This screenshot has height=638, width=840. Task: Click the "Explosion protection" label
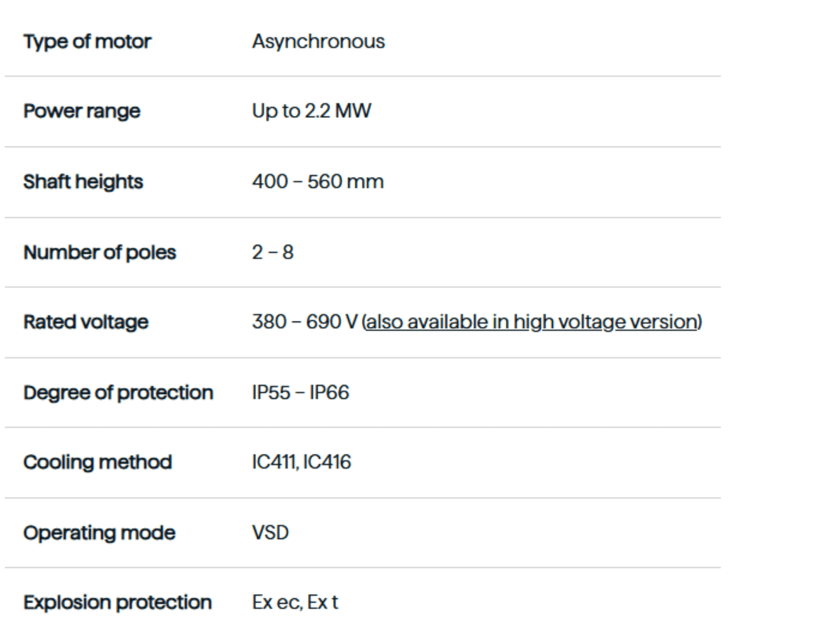118,603
